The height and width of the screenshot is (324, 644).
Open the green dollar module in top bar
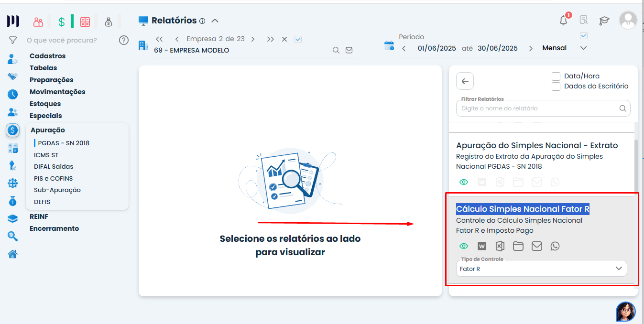pyautogui.click(x=62, y=22)
